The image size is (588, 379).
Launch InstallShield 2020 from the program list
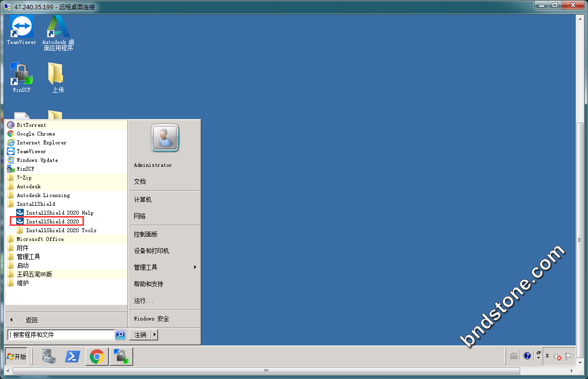tap(52, 221)
